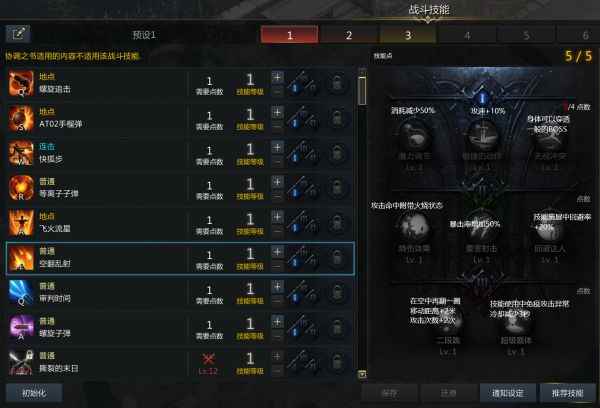Image resolution: width=600 pixels, height=408 pixels.
Task: Switch to preset tab 3
Action: pos(408,35)
